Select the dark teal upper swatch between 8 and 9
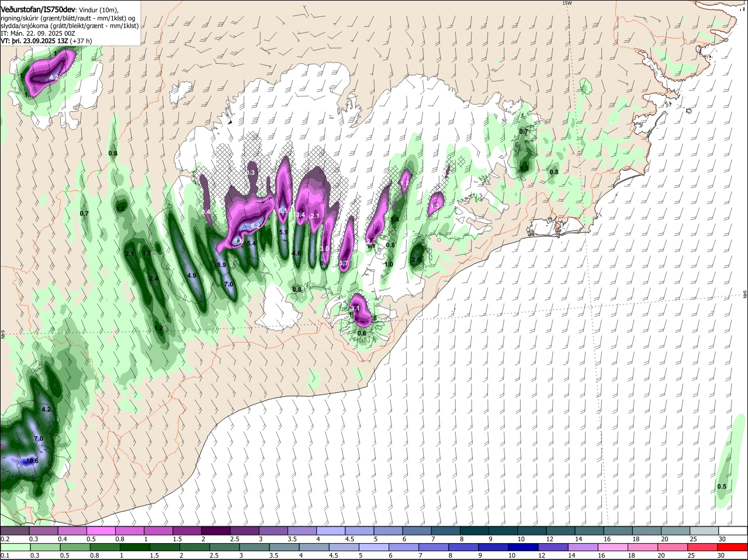Screen dimensions: 748x560 click(x=475, y=531)
